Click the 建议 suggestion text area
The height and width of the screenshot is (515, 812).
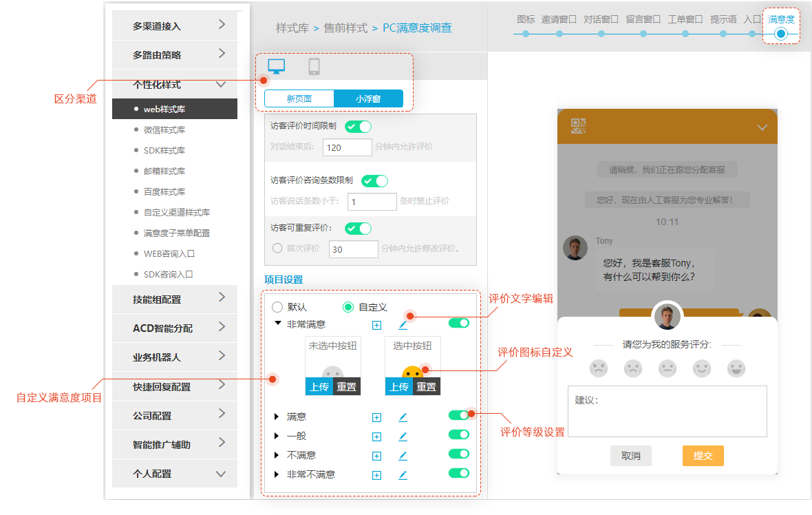(x=667, y=411)
